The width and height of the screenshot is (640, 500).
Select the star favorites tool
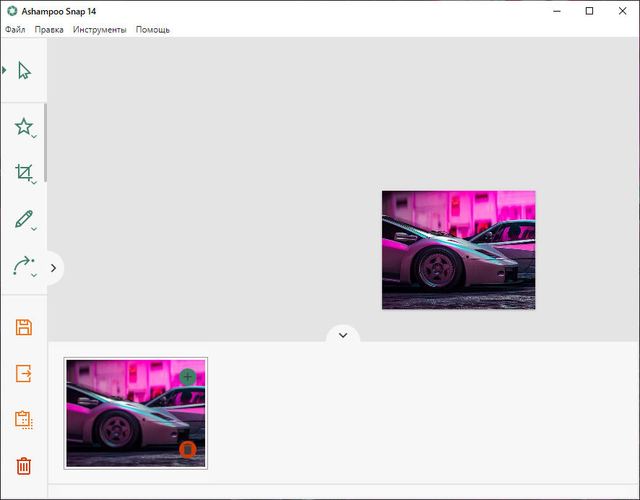pyautogui.click(x=24, y=126)
